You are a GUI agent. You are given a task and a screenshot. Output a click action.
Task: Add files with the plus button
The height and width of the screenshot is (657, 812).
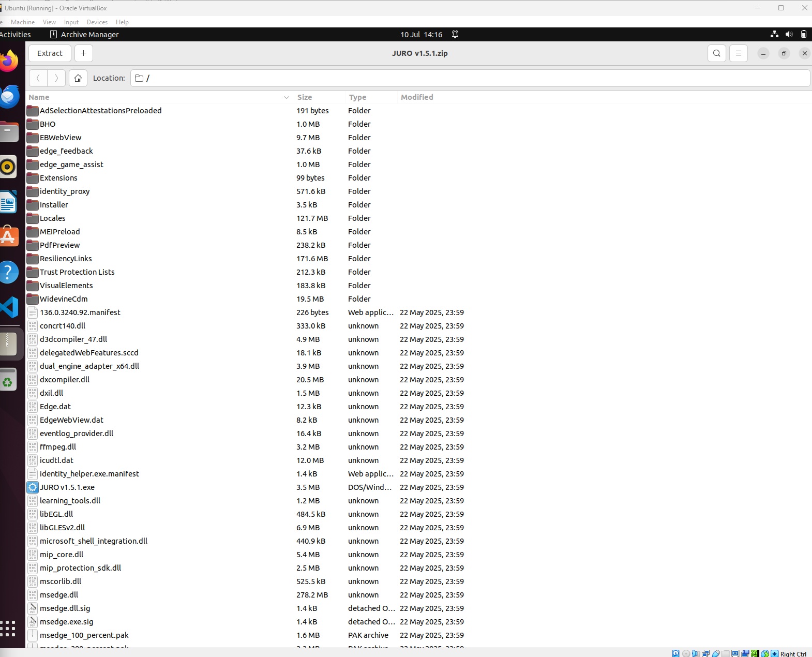(84, 53)
